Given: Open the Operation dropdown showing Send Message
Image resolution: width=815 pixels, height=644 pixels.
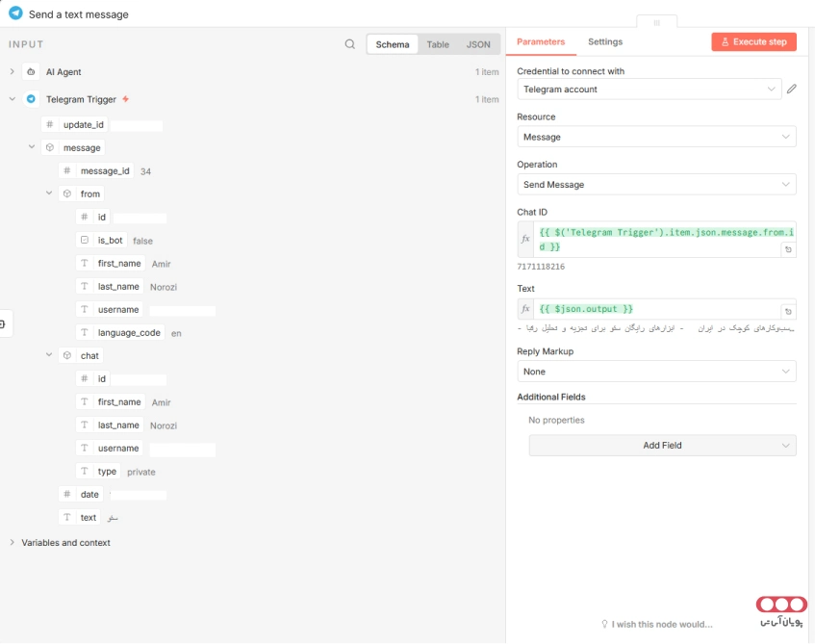Looking at the screenshot, I should coord(656,185).
